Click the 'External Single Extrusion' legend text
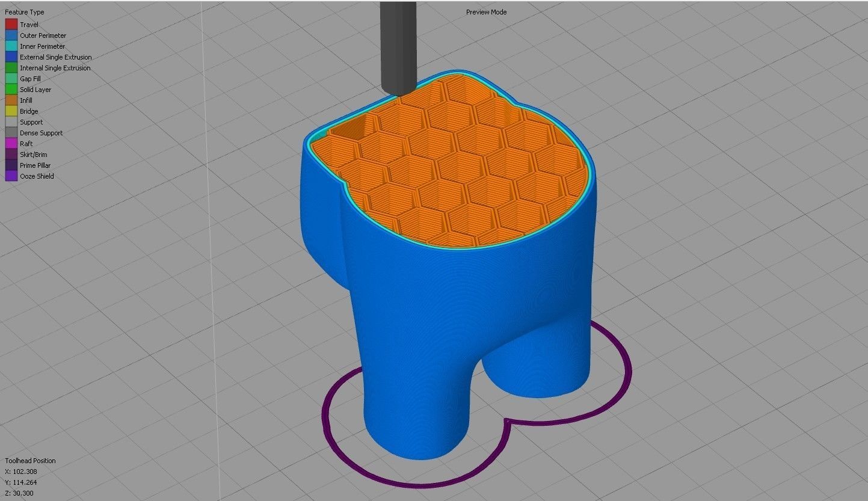 pyautogui.click(x=56, y=57)
